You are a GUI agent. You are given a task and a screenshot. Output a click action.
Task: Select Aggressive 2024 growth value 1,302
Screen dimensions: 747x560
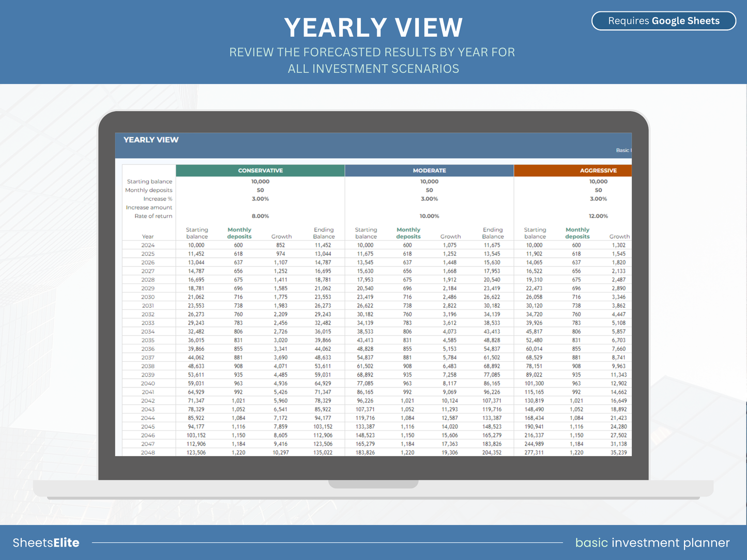click(618, 245)
